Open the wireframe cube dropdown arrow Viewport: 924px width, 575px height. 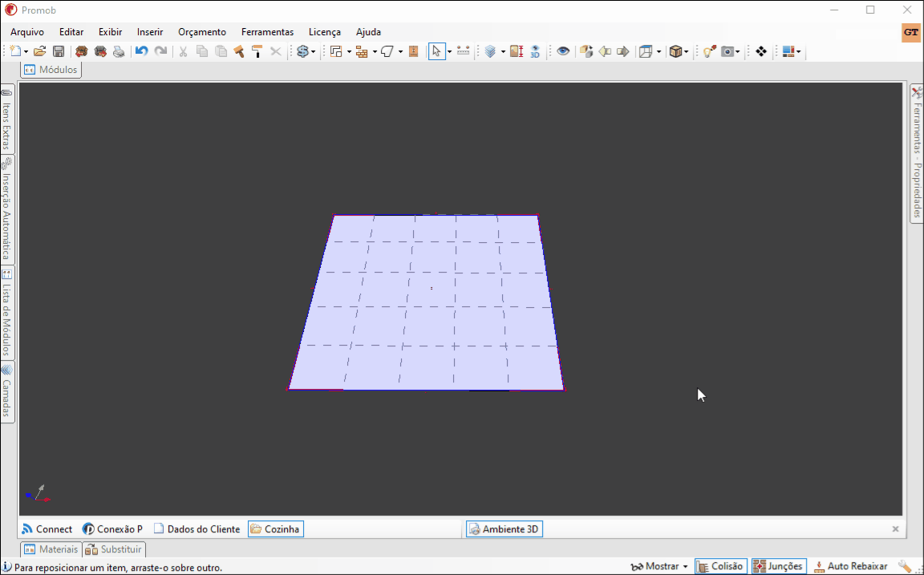659,52
